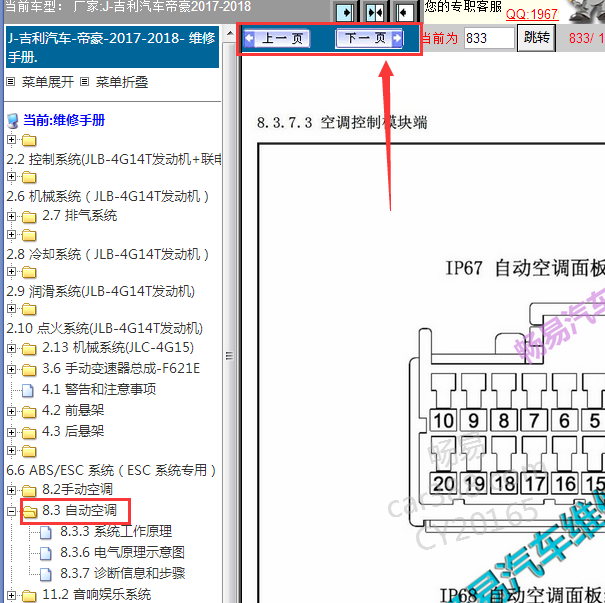605x603 pixels.
Task: Open 8.3.7 诊断信息和步骤 page
Action: click(x=122, y=573)
